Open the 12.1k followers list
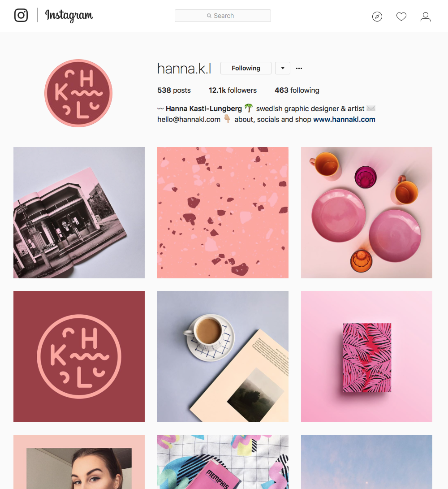 click(x=233, y=90)
